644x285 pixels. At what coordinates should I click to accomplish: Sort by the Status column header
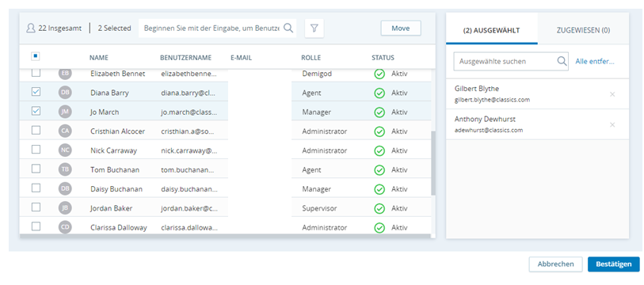click(383, 58)
